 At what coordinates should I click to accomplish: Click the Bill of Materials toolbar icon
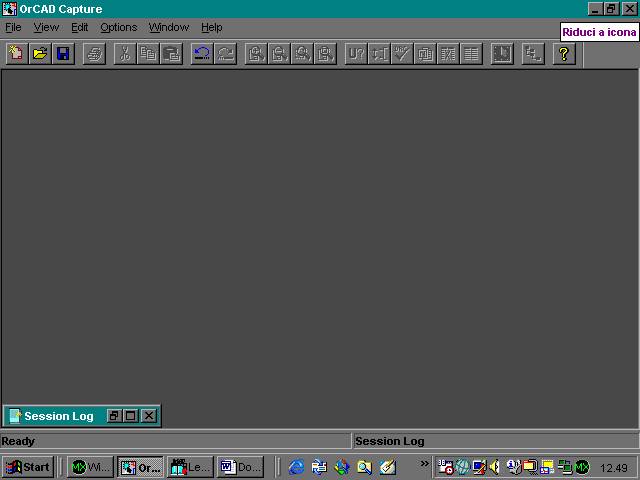[x=471, y=53]
